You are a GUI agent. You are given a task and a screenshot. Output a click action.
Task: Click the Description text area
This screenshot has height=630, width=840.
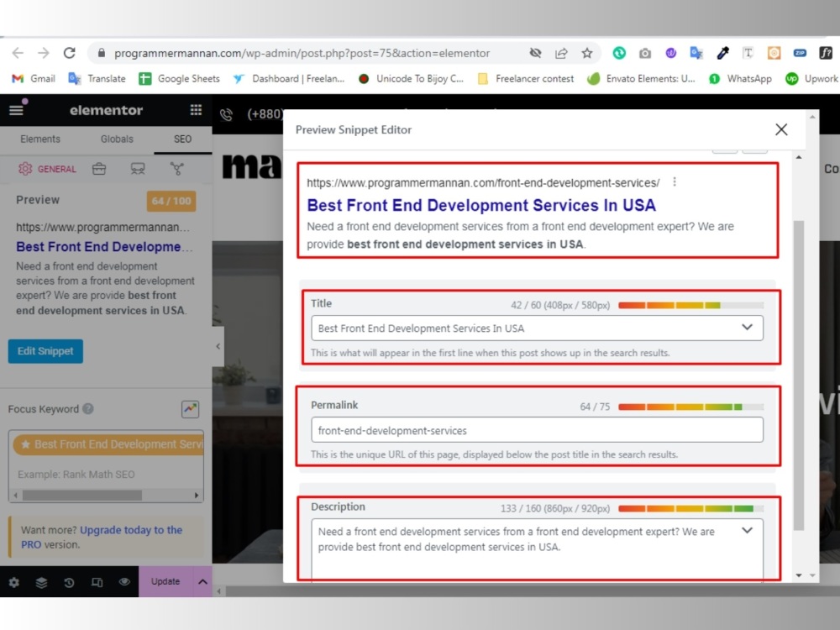[x=537, y=549]
